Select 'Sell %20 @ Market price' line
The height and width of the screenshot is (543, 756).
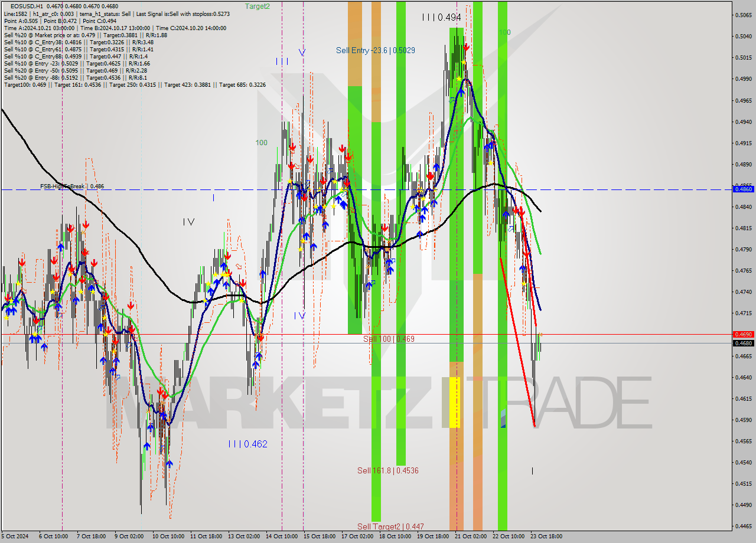pyautogui.click(x=85, y=35)
